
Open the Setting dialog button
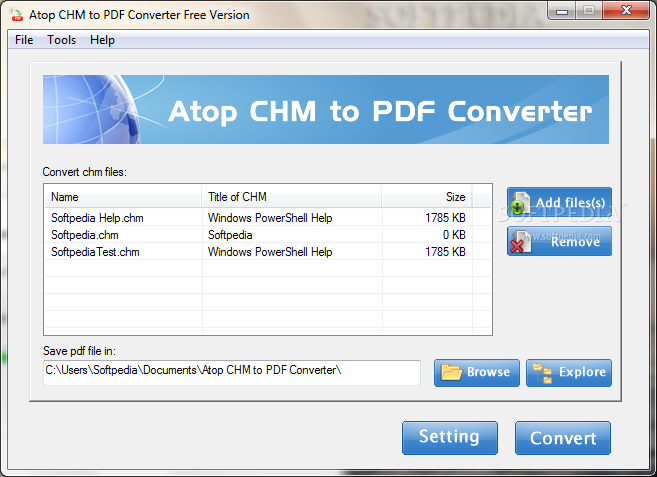click(x=450, y=438)
